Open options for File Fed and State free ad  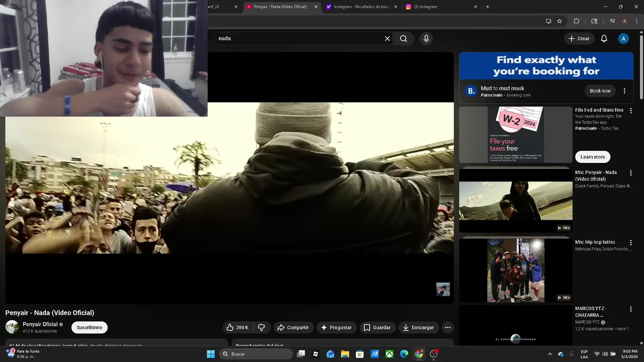coord(631,111)
